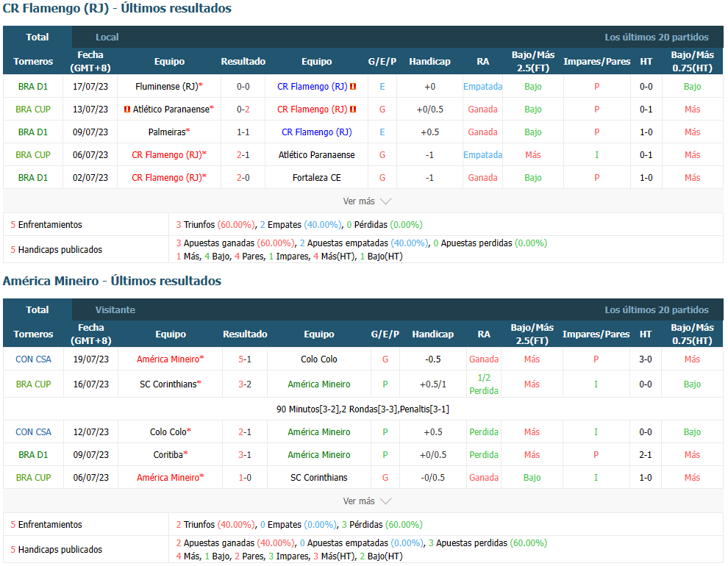The height and width of the screenshot is (566, 728).
Task: Open Atlético Paranaense link in the 13/07/23 row
Action: click(171, 109)
